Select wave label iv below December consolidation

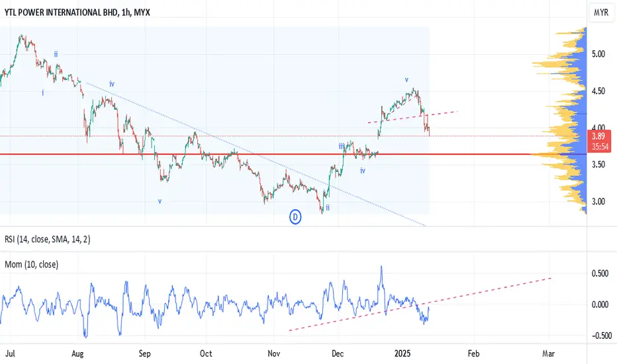click(x=362, y=171)
